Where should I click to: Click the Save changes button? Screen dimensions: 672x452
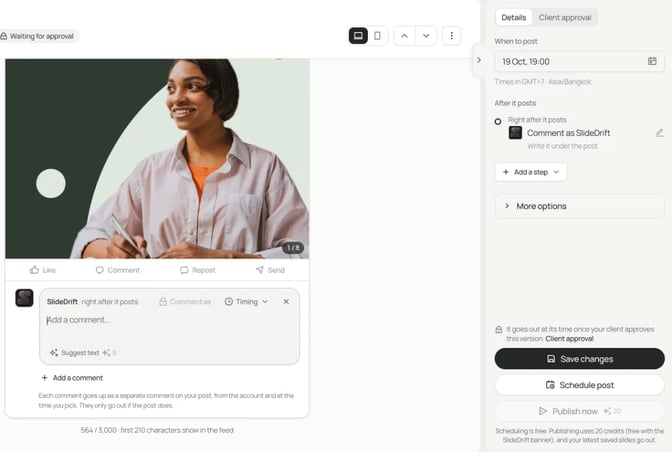(579, 359)
